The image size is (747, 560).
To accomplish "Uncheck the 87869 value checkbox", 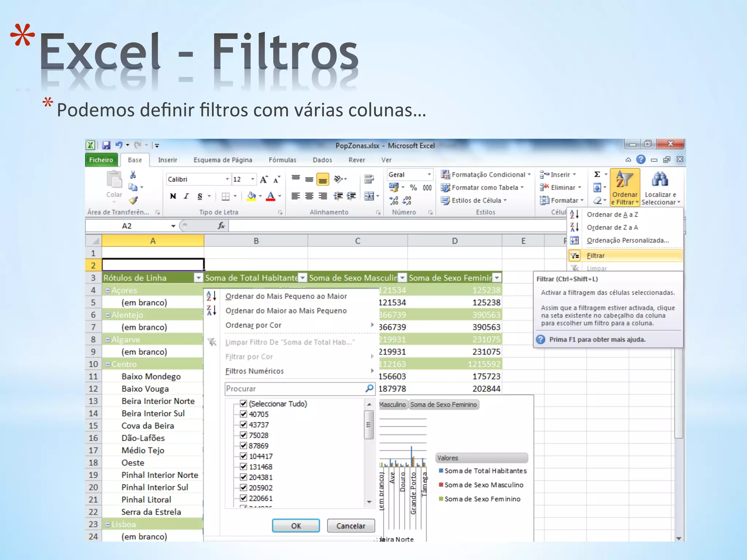I will (x=244, y=446).
